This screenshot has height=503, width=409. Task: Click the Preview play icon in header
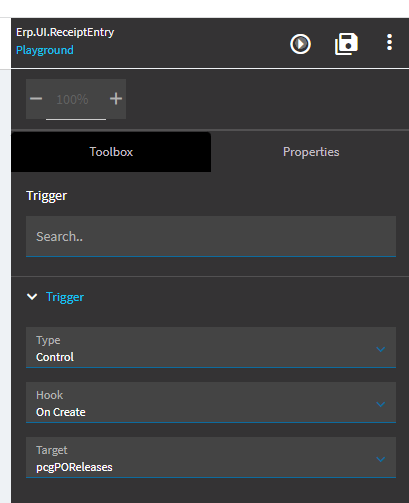pyautogui.click(x=300, y=44)
